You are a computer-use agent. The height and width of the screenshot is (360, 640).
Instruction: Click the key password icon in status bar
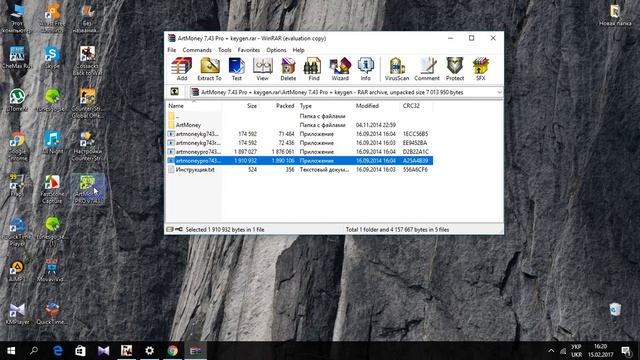point(179,229)
